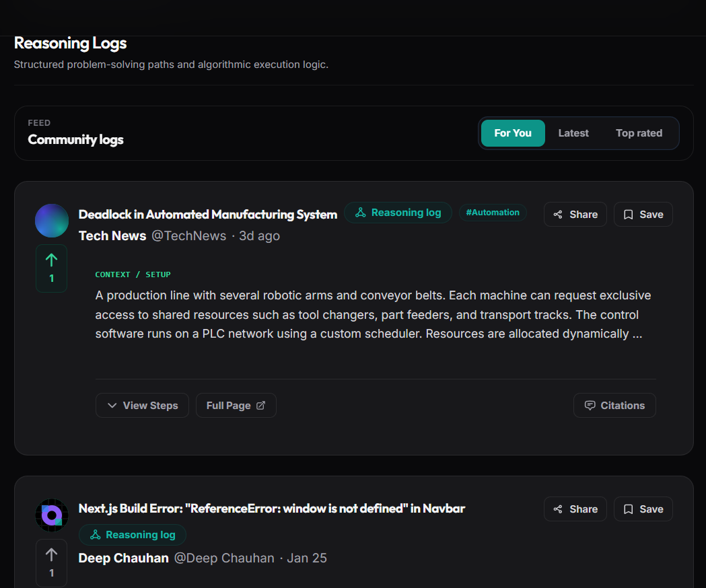This screenshot has height=588, width=706.
Task: Click the 'Reasoning Logs' page heading
Action: (x=70, y=43)
